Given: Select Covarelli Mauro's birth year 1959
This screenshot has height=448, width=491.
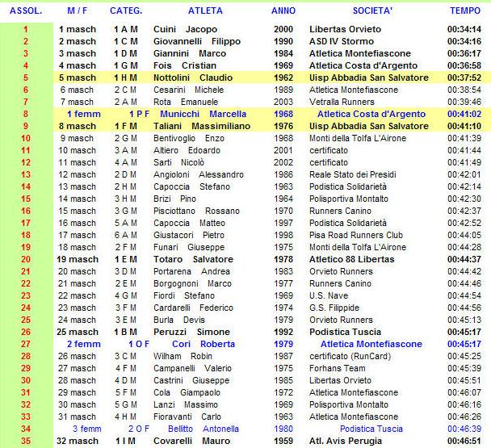Looking at the screenshot, I should point(283,441).
